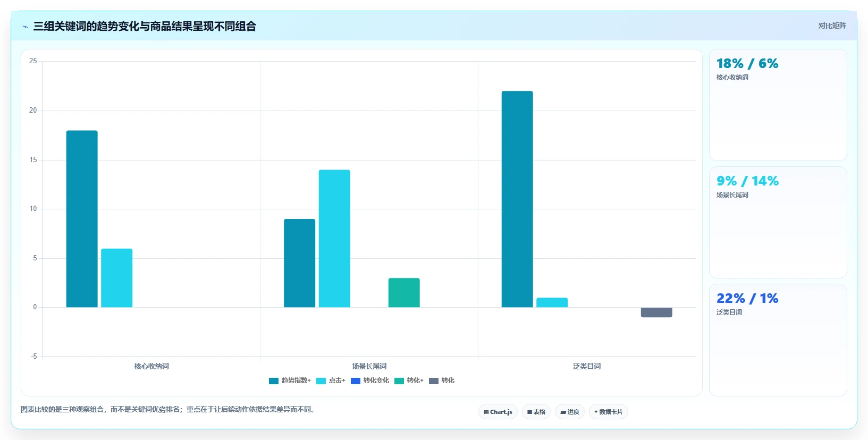Click the 核心收纳词 x-axis label
This screenshot has width=868, height=440.
coord(151,367)
